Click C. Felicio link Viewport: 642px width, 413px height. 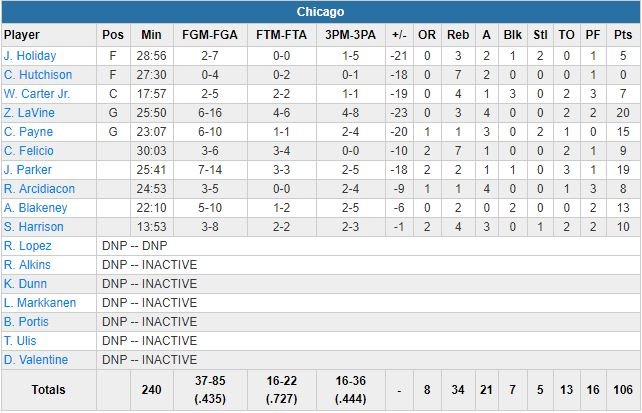(29, 151)
